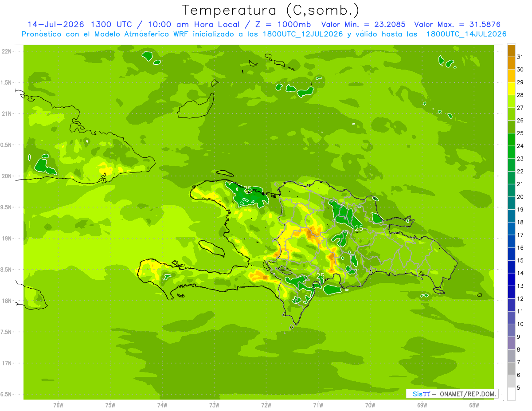Click the 25 contour label over northern Haiti
Screen dimensions: 532x411
coord(247,189)
